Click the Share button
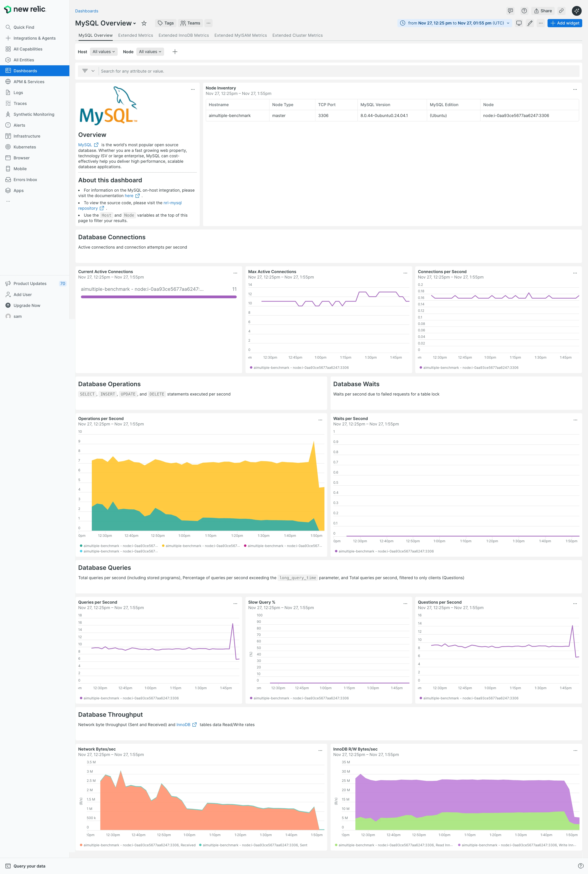Viewport: 588px width, 874px height. 543,11
